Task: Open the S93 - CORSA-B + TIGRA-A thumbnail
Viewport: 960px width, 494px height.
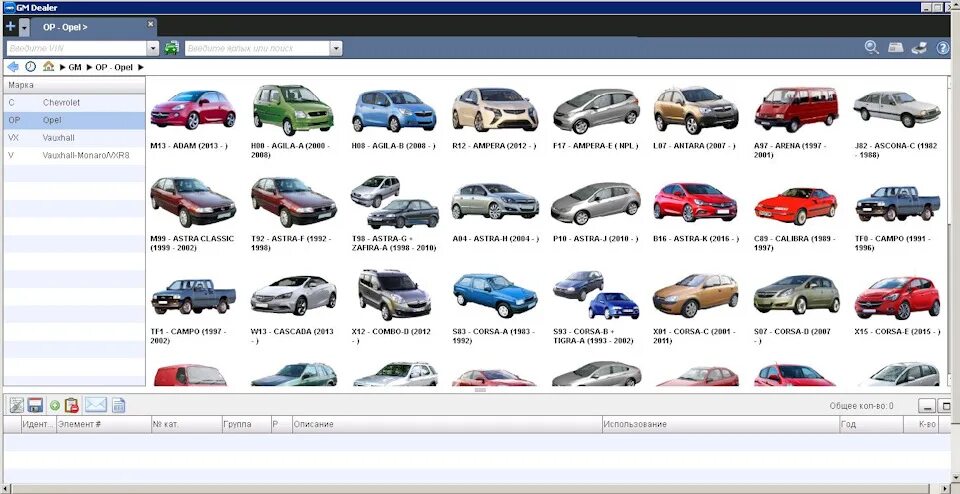Action: [596, 295]
